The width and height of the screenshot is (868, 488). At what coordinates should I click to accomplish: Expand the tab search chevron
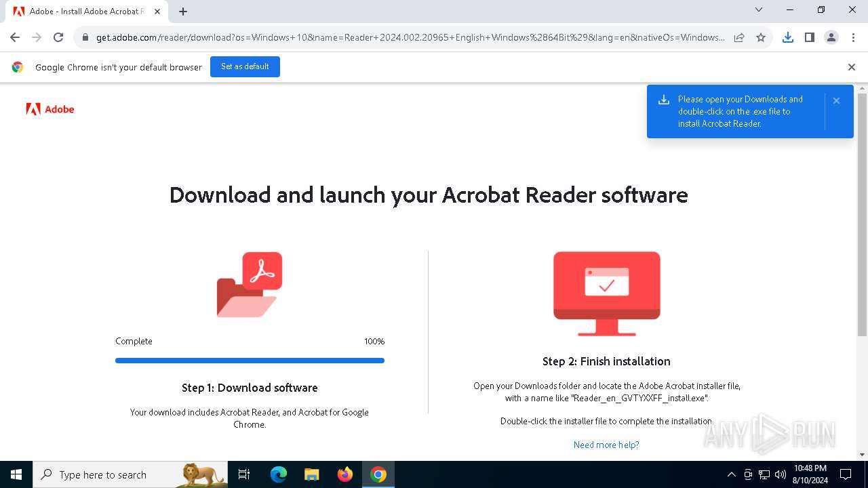coord(759,10)
